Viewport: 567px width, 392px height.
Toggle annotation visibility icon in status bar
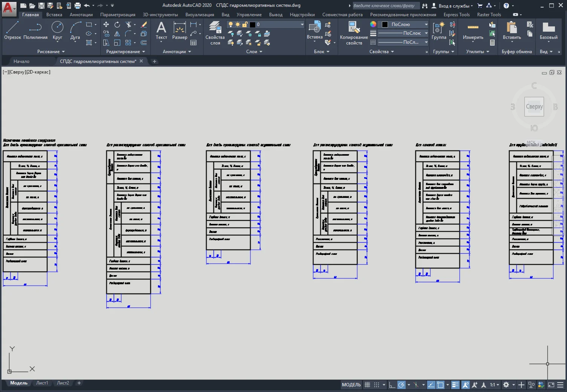point(466,385)
